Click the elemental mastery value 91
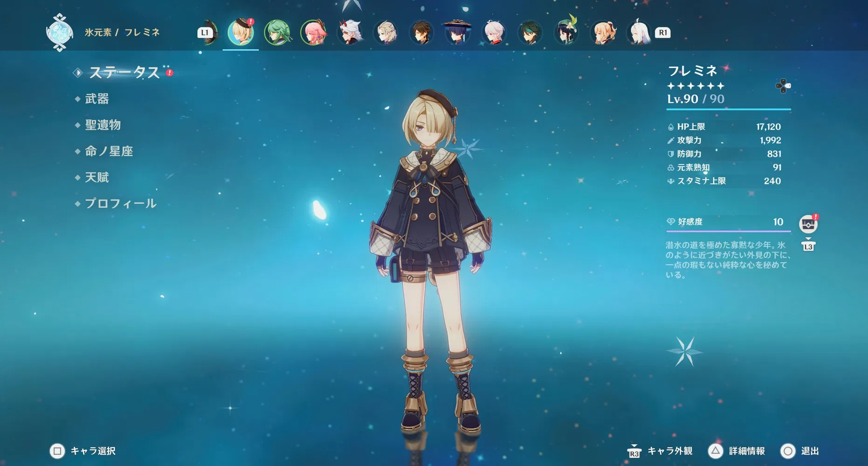The image size is (868, 466). pyautogui.click(x=777, y=167)
